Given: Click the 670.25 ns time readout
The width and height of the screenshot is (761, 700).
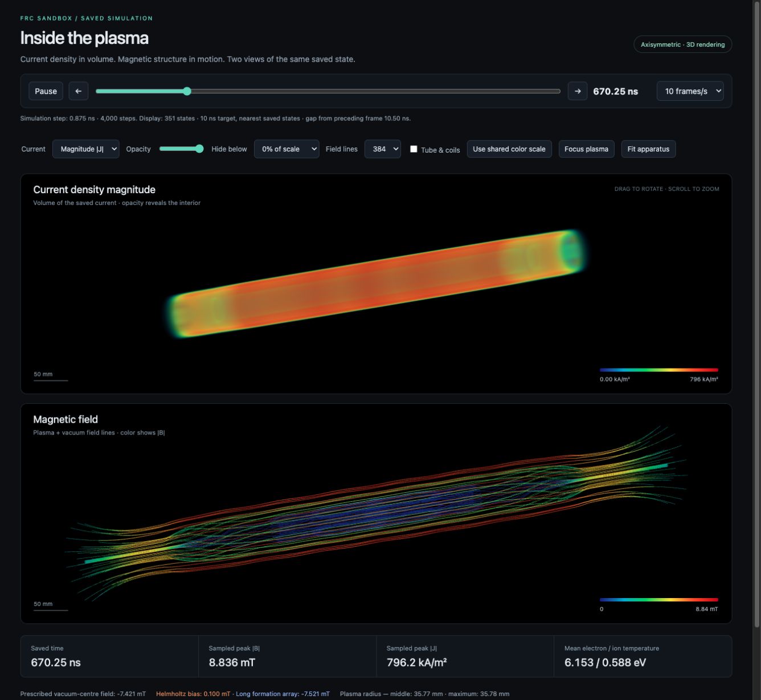Looking at the screenshot, I should tap(616, 91).
